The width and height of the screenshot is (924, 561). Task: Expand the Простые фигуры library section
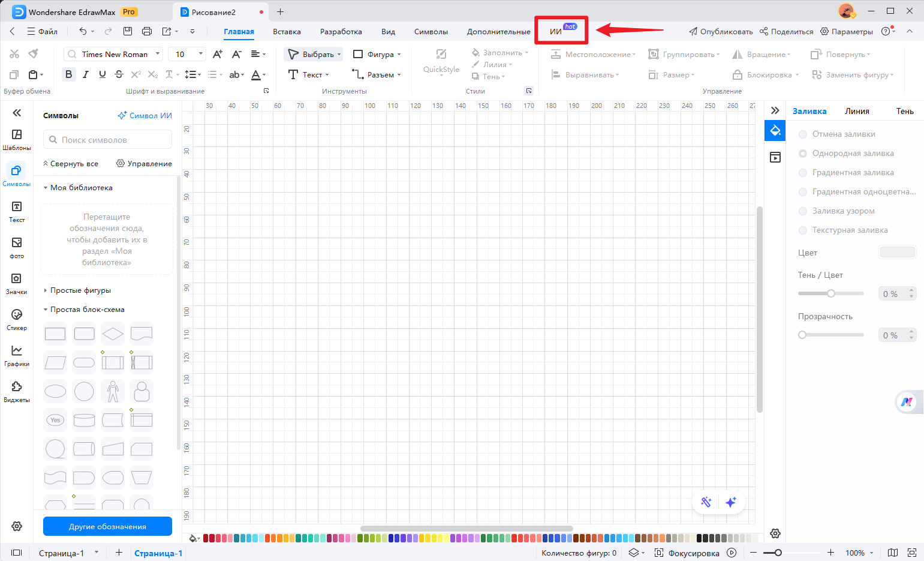(x=80, y=290)
